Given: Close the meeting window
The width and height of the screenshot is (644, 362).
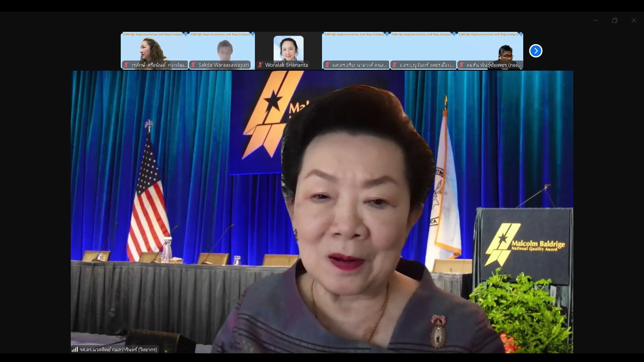Looking at the screenshot, I should (634, 20).
